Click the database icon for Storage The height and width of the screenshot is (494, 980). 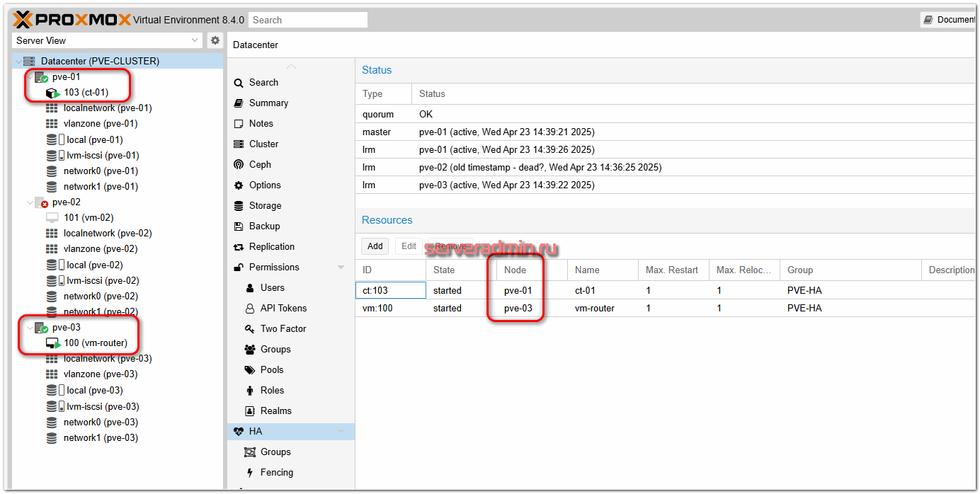(x=239, y=206)
